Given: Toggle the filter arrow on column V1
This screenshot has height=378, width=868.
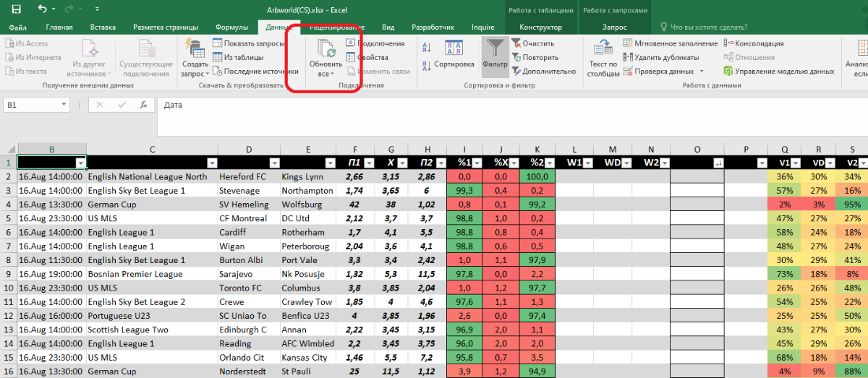Looking at the screenshot, I should click(x=795, y=163).
